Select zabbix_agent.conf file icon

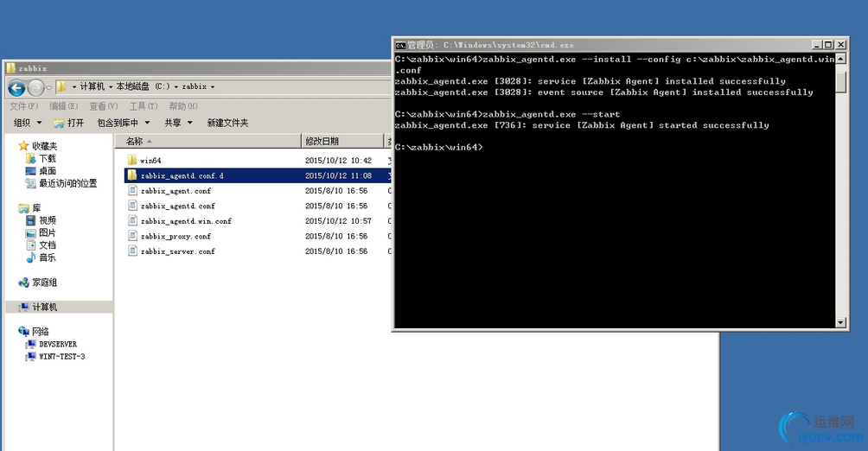[x=132, y=190]
